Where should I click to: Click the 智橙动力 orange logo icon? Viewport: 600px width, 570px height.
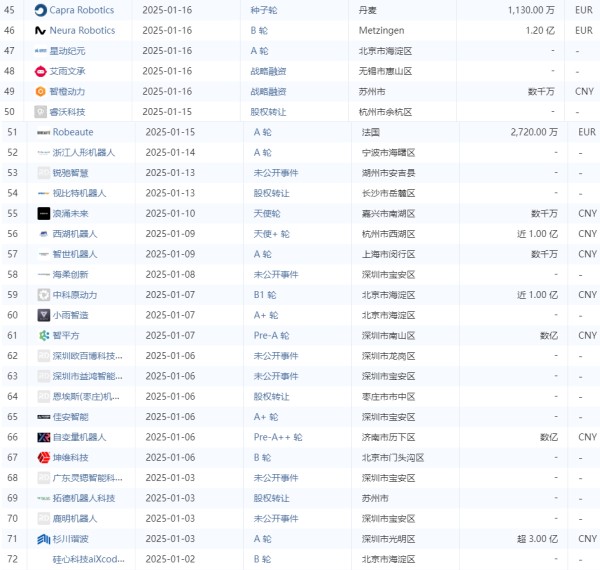40,91
